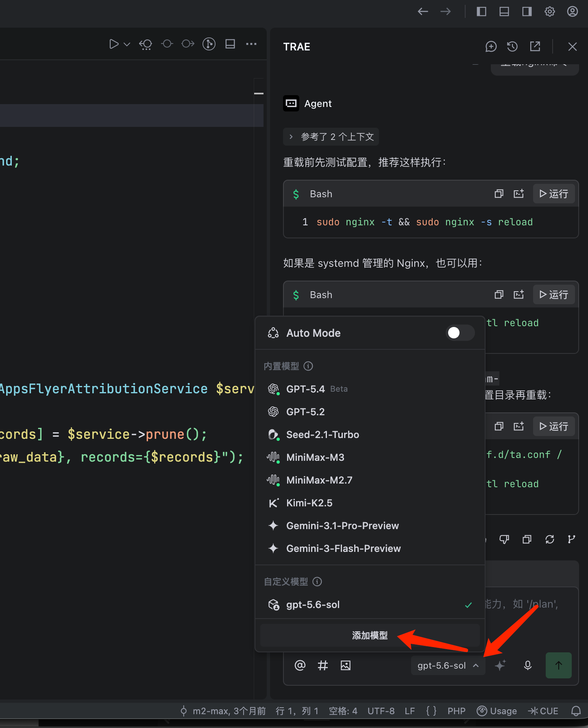This screenshot has width=588, height=728.
Task: Click the 添加模型 button
Action: tap(370, 635)
